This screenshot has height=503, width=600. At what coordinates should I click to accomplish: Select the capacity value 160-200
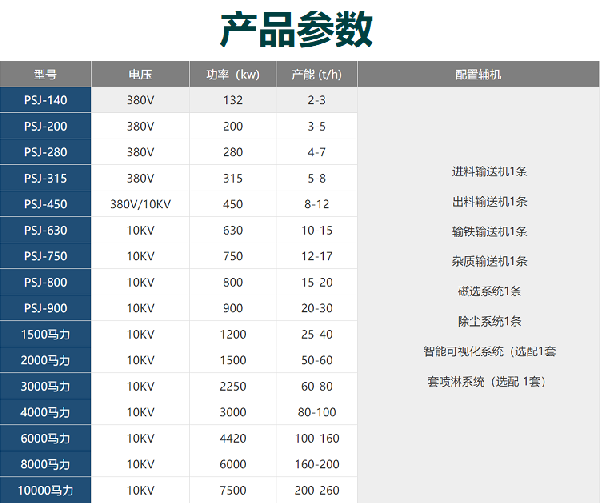tap(317, 464)
